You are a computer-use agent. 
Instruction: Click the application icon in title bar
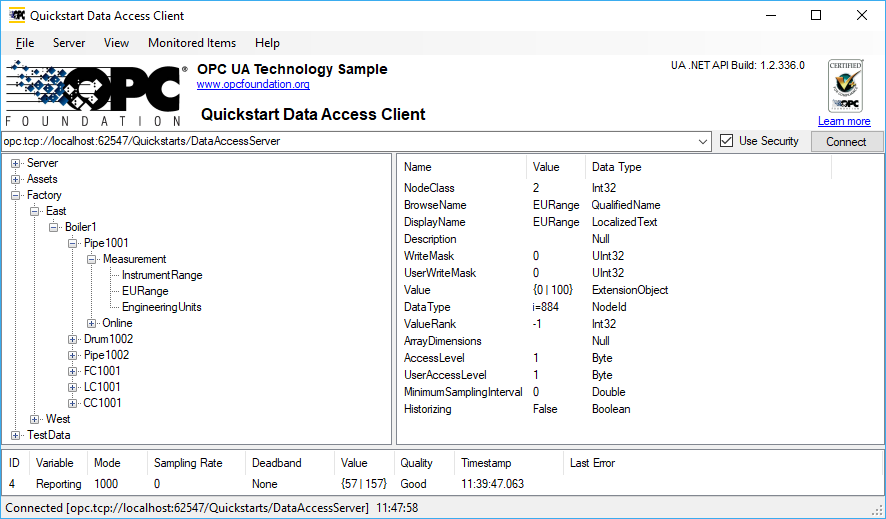click(x=17, y=16)
